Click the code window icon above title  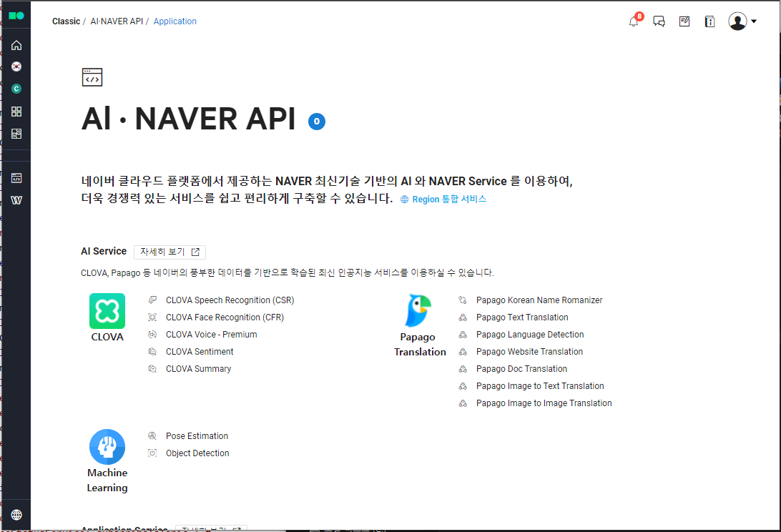tap(92, 77)
